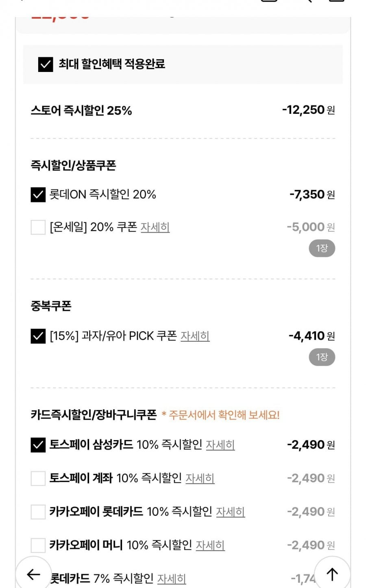The width and height of the screenshot is (366, 588).
Task: Select 토스페이 계좌 10% 즉시할인 checkbox
Action: (38, 478)
